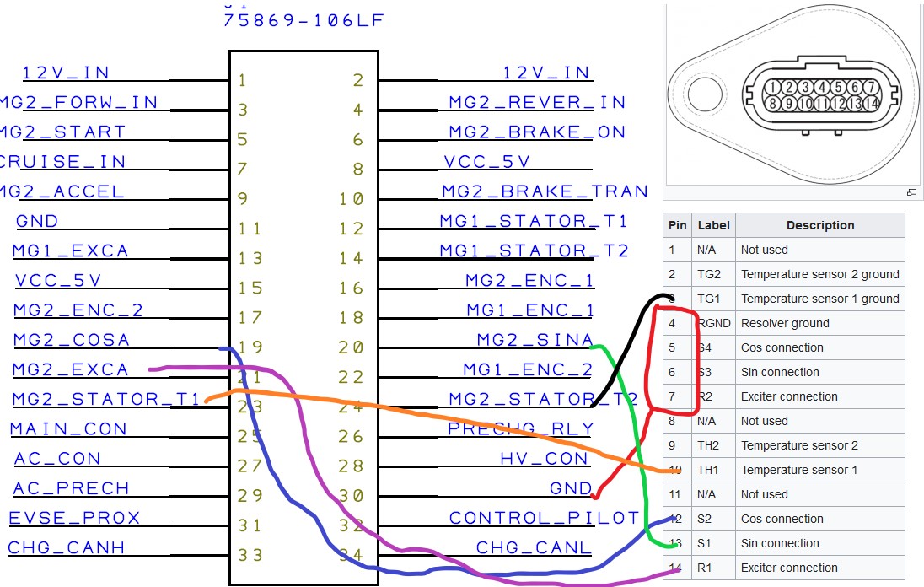Click the AC_PRECH net label

(x=71, y=488)
